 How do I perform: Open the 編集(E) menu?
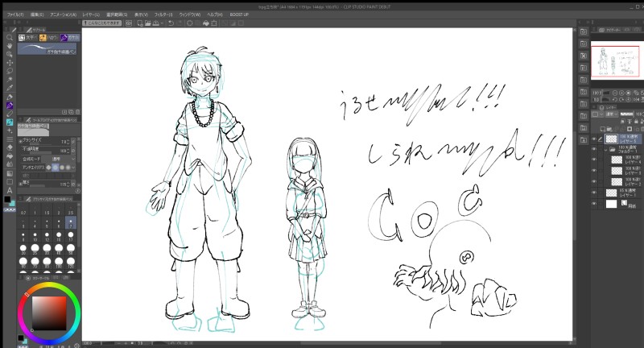[x=37, y=14]
